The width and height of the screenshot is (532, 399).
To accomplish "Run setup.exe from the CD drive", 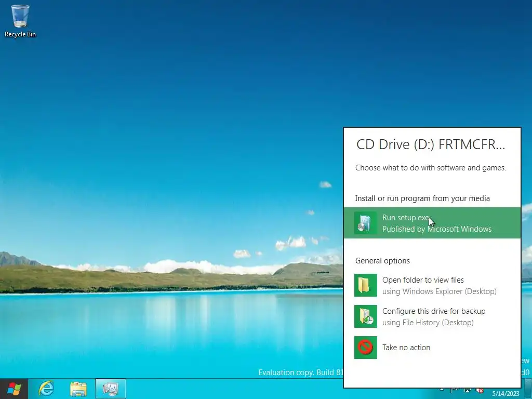I will (432, 223).
